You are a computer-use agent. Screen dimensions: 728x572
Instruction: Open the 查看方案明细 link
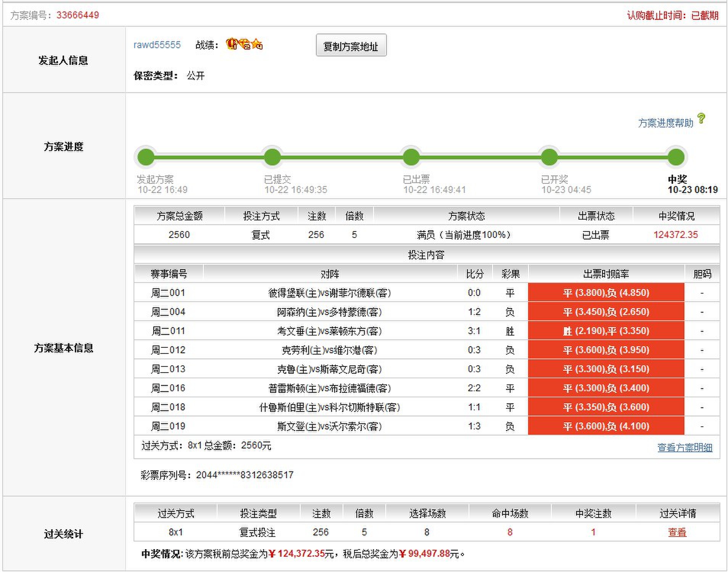pyautogui.click(x=685, y=447)
